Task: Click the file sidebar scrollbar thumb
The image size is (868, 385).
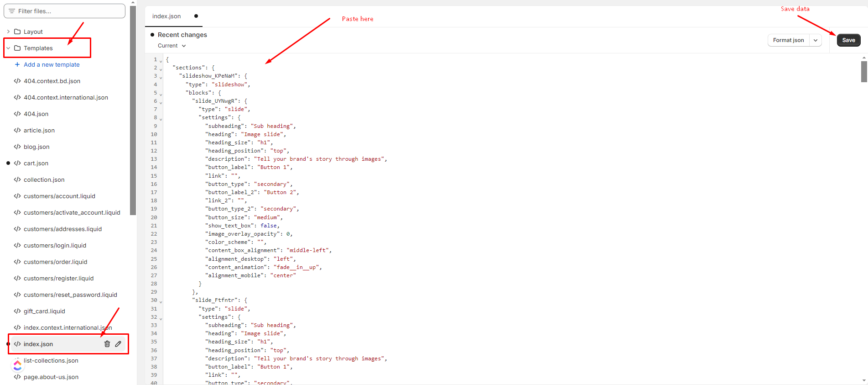Action: click(x=133, y=110)
